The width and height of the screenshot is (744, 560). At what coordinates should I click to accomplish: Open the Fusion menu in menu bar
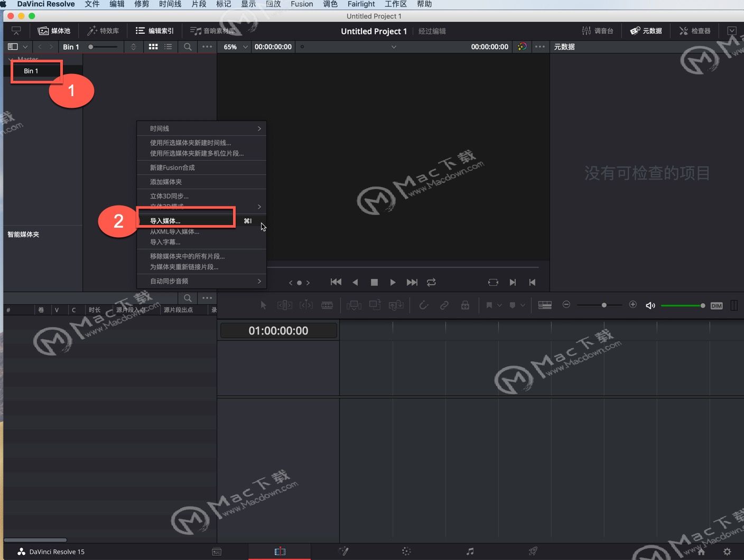point(302,4)
